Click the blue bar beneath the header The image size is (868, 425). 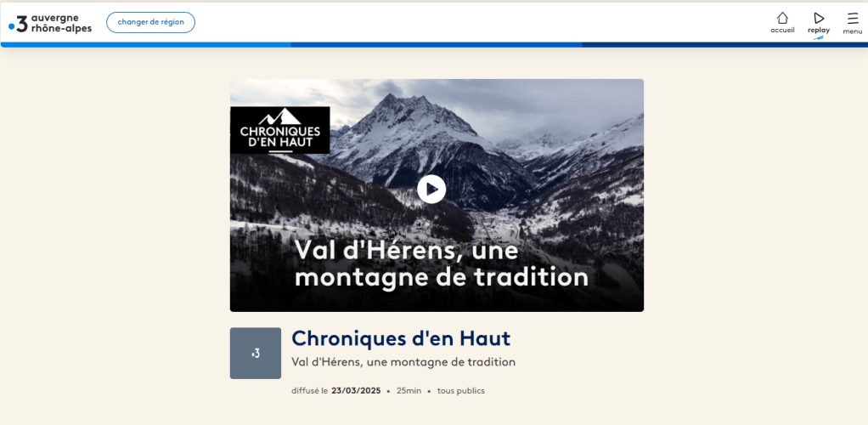434,45
